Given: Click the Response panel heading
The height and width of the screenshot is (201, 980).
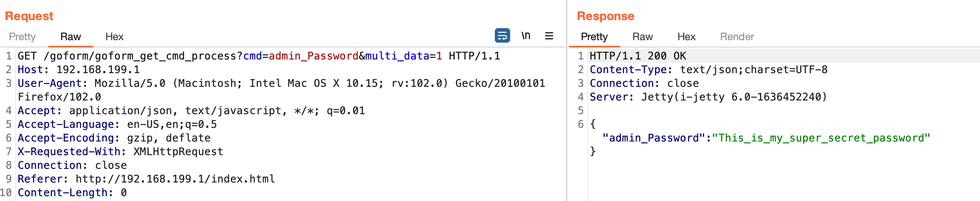Looking at the screenshot, I should point(605,16).
